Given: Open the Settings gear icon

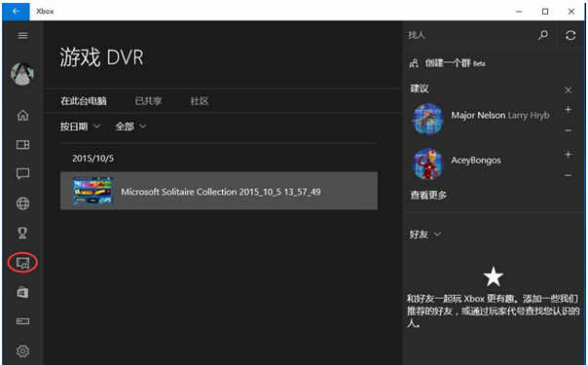Looking at the screenshot, I should [22, 350].
